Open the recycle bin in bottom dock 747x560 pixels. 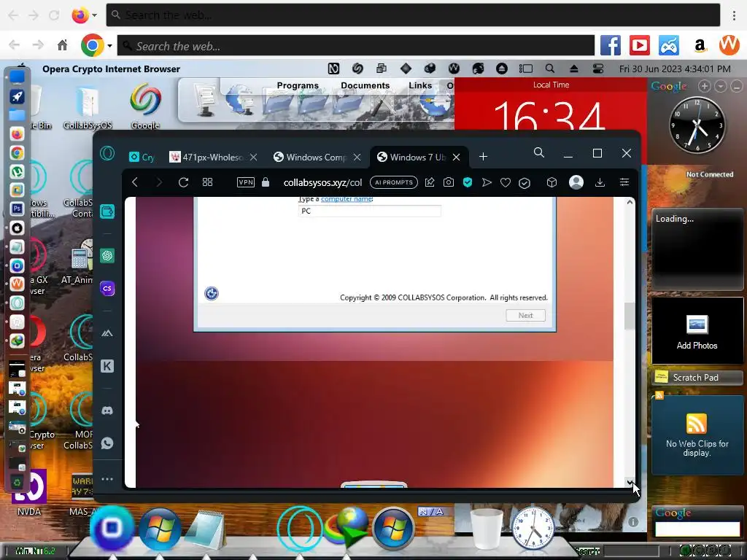(487, 529)
